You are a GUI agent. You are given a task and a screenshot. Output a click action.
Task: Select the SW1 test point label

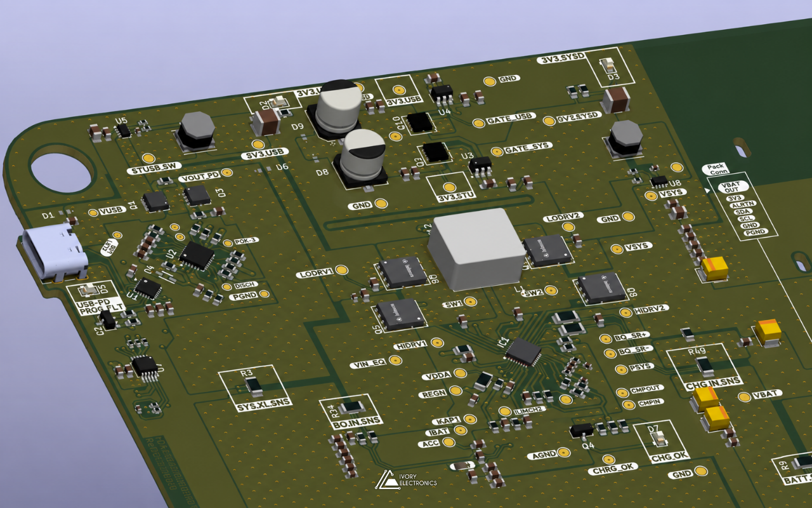454,305
